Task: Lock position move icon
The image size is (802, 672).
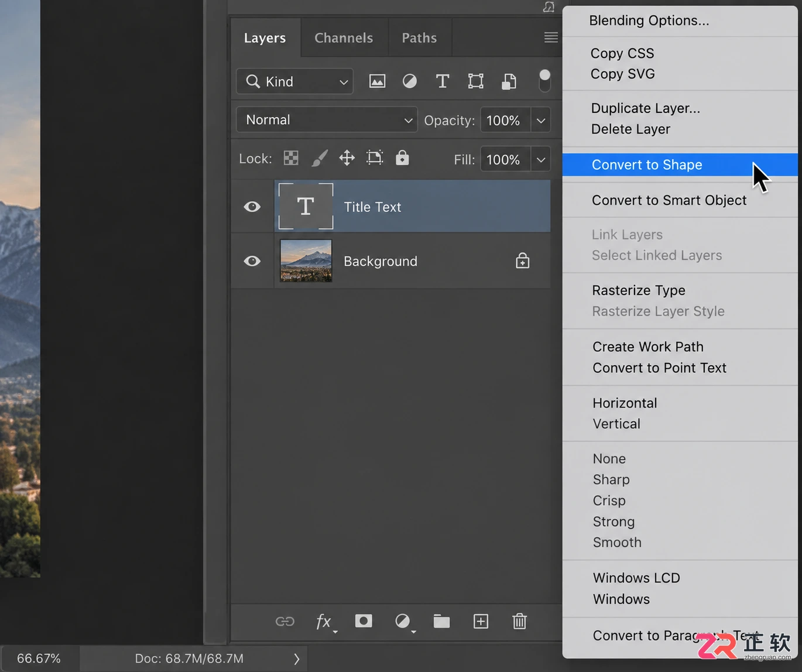Action: tap(347, 158)
